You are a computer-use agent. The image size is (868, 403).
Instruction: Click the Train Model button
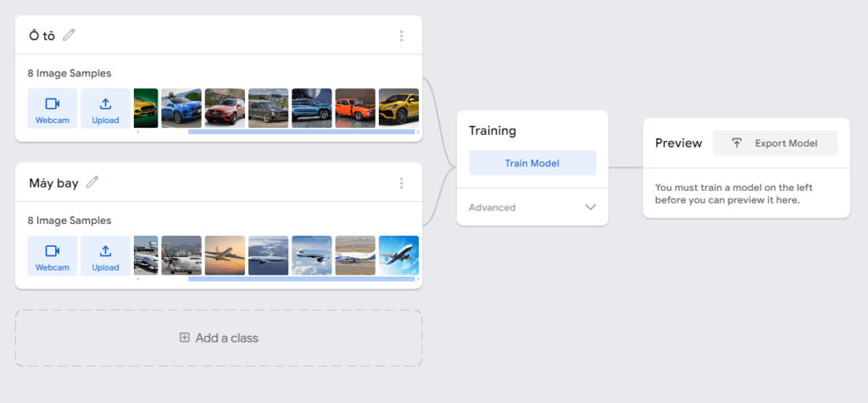[x=532, y=163]
